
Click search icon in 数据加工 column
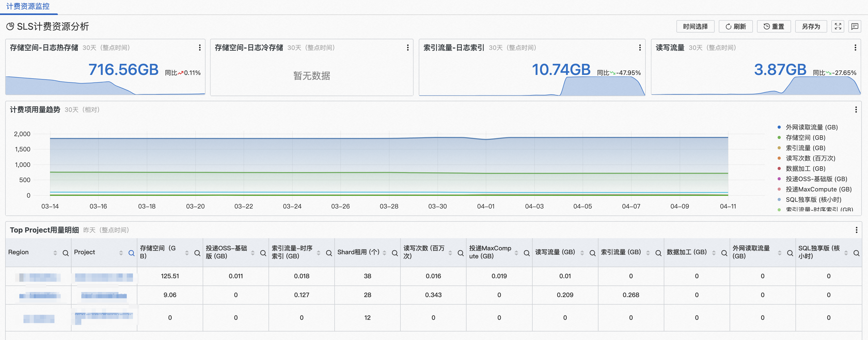click(x=724, y=253)
